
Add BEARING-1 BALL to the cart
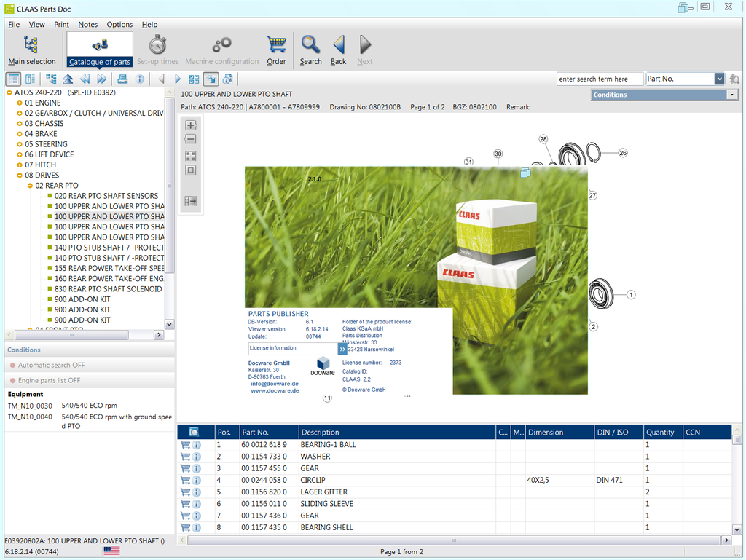pyautogui.click(x=185, y=444)
